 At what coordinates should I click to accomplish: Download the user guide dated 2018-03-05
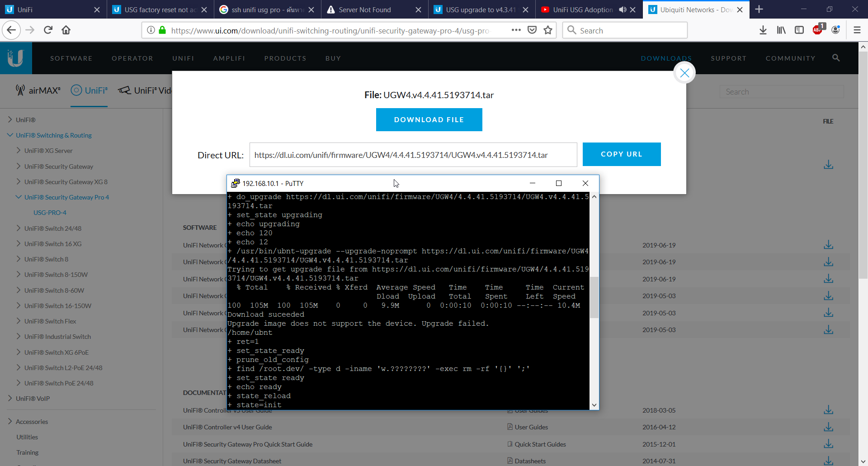point(828,410)
